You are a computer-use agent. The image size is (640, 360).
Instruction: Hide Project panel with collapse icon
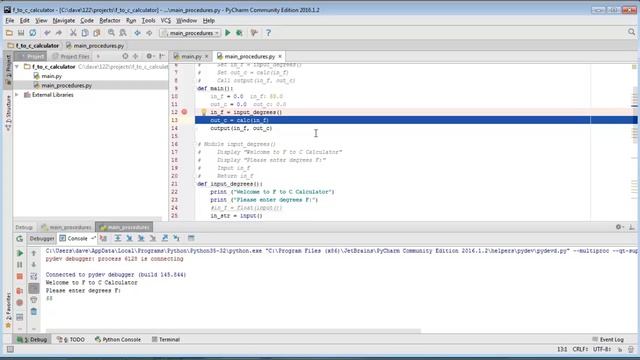[162, 56]
